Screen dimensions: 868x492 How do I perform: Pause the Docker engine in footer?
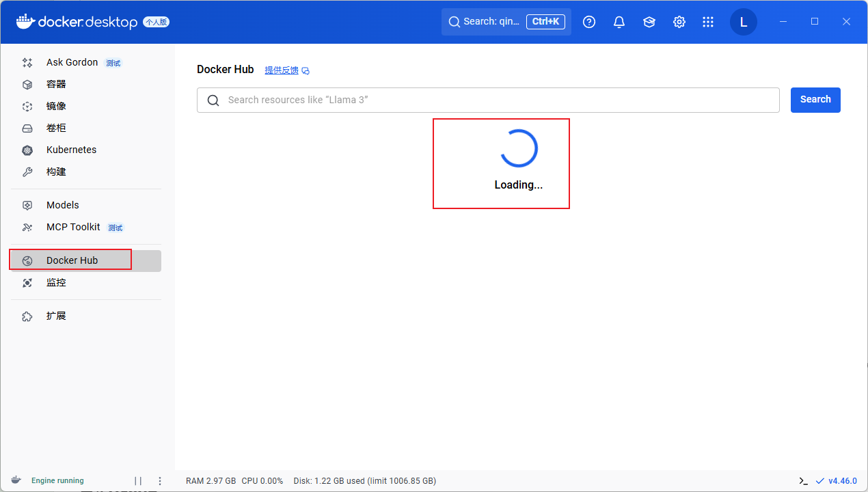[138, 481]
